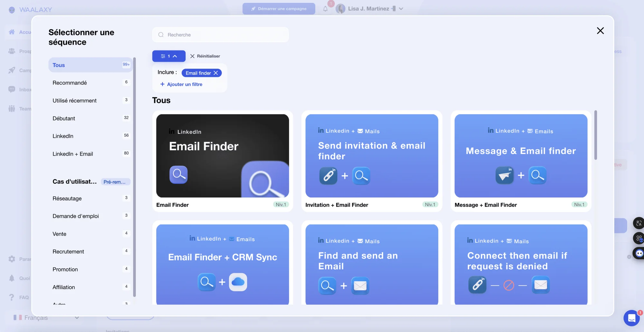This screenshot has height=332, width=644.
Task: Click the Recherche search field
Action: click(220, 35)
